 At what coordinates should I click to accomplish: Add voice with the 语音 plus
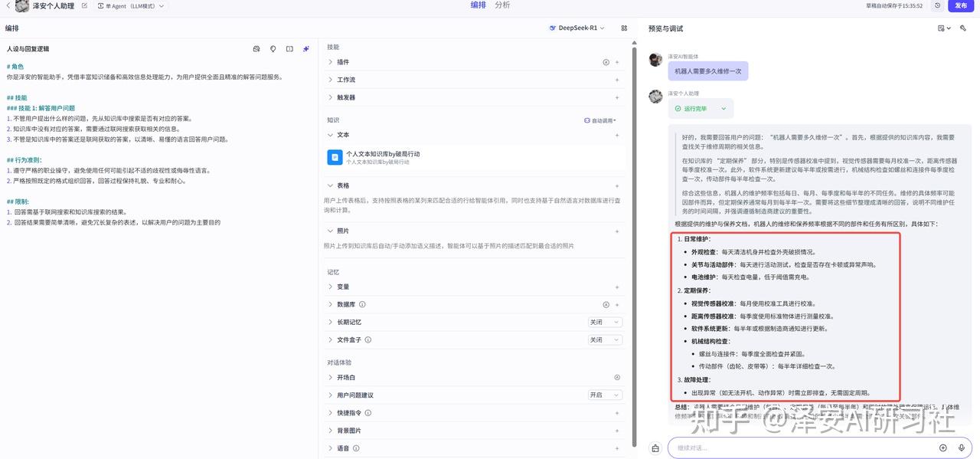click(617, 448)
